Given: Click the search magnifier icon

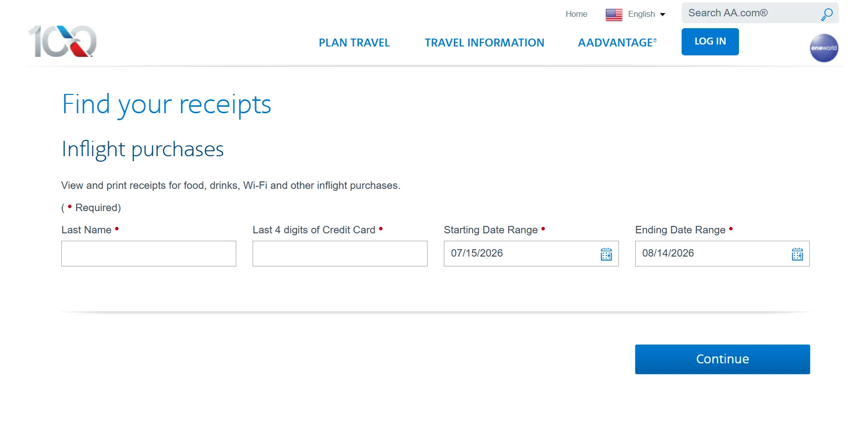Looking at the screenshot, I should click(826, 14).
